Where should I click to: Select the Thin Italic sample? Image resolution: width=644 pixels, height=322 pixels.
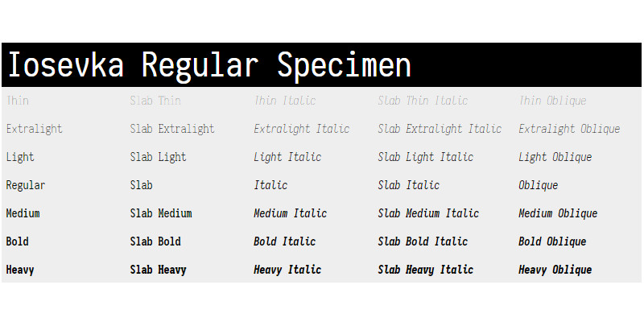(x=285, y=101)
